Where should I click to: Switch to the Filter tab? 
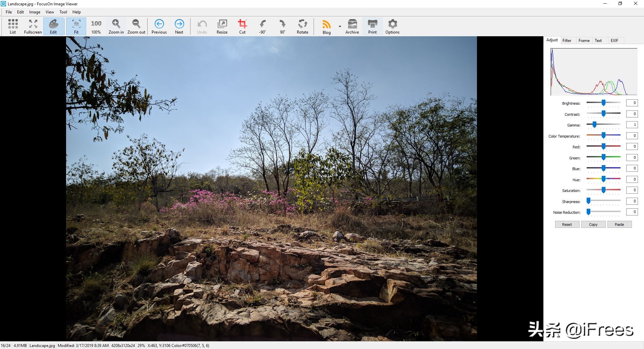567,41
